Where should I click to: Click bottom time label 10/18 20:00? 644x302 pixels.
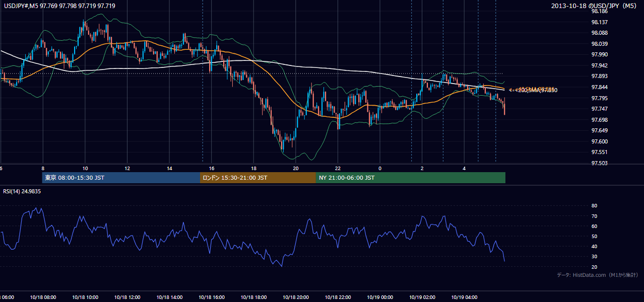(x=295, y=297)
